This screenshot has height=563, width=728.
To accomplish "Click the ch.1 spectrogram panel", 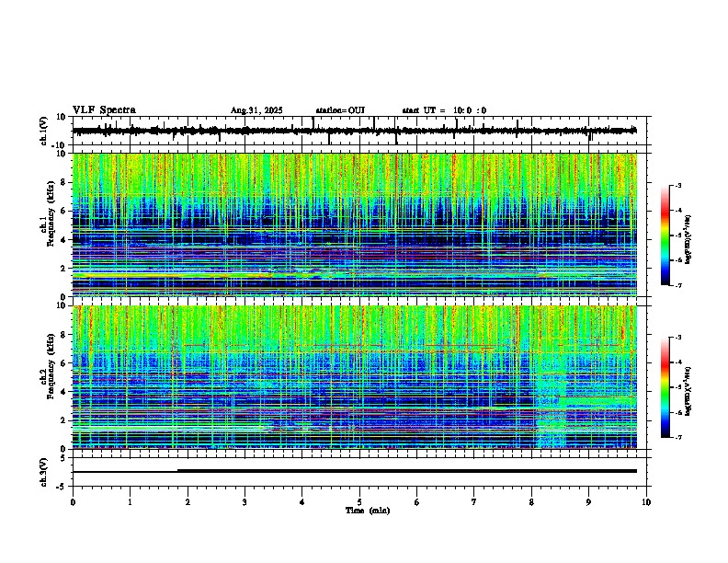I will pyautogui.click(x=354, y=224).
